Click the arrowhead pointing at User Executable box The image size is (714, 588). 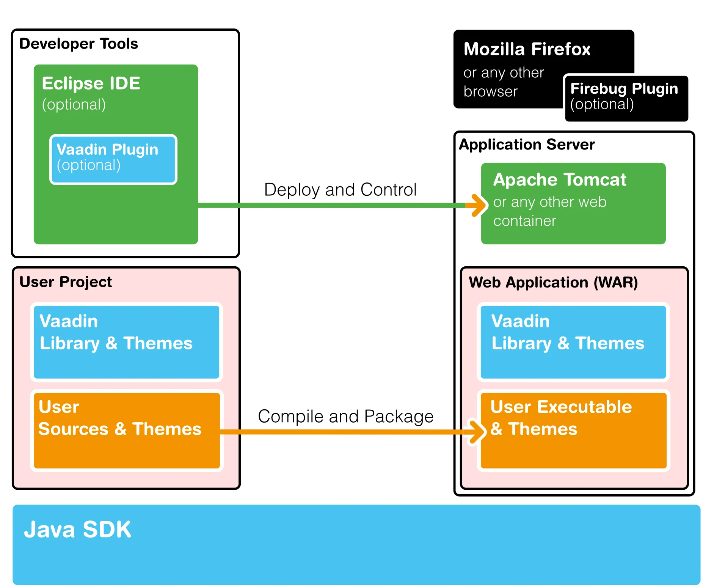(x=477, y=431)
